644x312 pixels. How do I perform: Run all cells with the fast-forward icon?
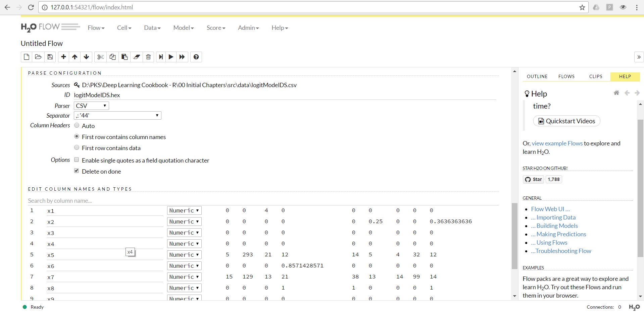pyautogui.click(x=182, y=57)
